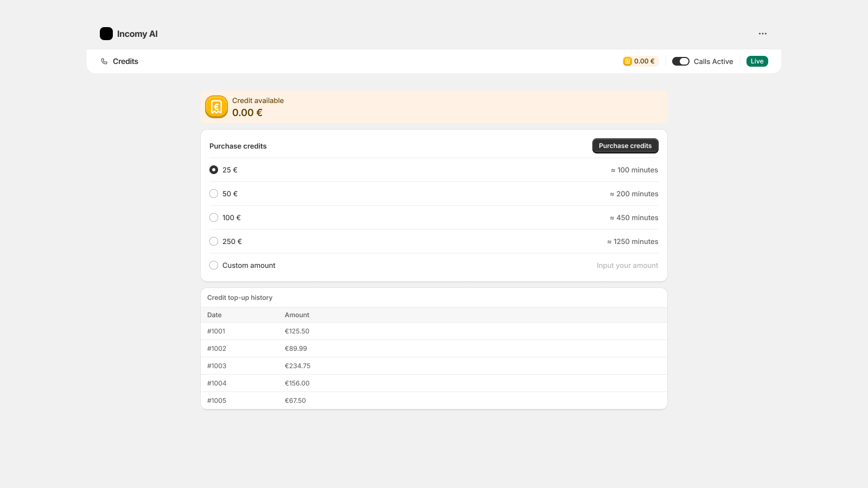The width and height of the screenshot is (868, 488).
Task: Open the three-dot more options menu
Action: (763, 34)
